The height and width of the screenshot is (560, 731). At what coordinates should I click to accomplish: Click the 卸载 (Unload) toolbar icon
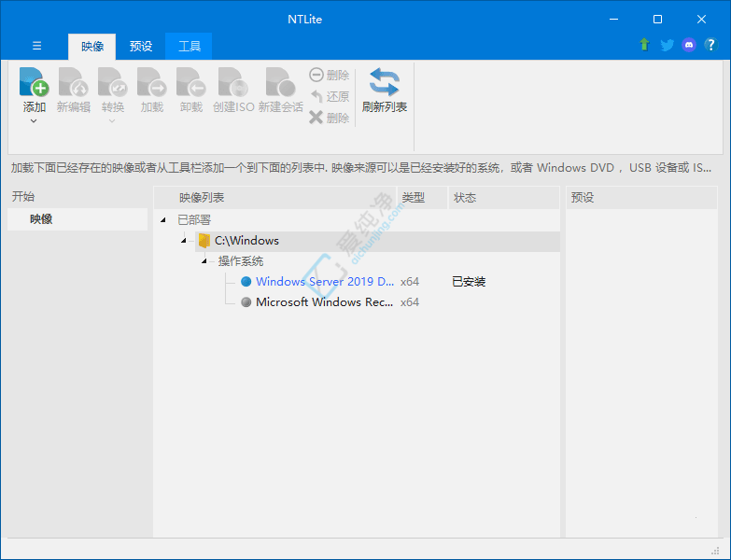coord(190,82)
